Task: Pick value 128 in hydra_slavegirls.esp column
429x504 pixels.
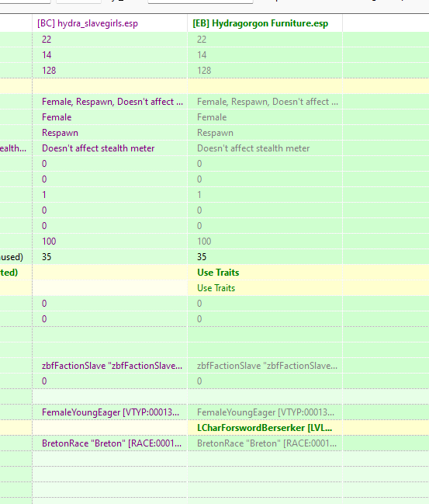Action: pos(49,71)
